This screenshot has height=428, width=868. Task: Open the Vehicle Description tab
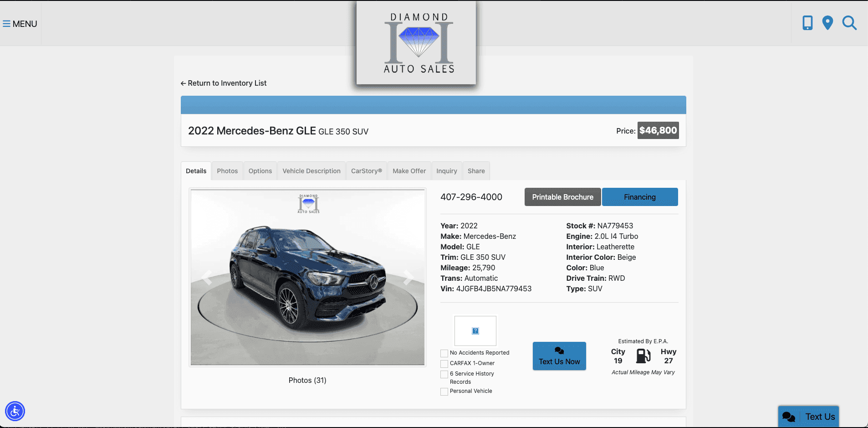pos(311,170)
